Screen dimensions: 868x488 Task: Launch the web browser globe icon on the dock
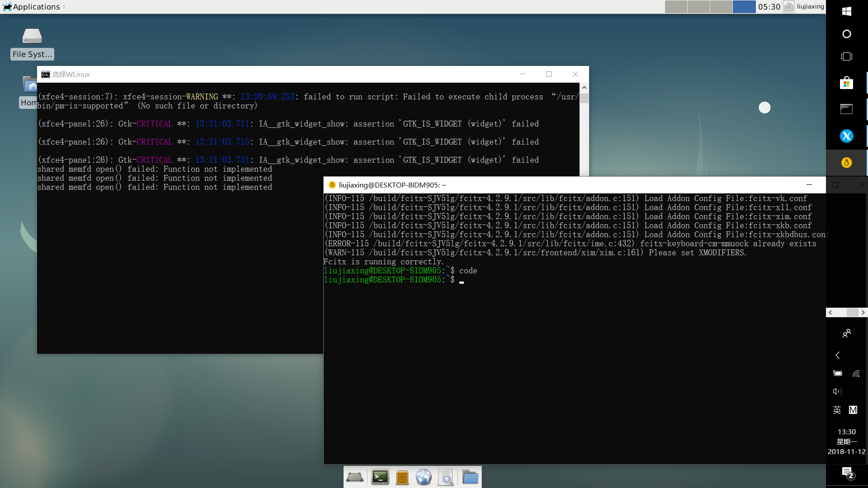424,477
